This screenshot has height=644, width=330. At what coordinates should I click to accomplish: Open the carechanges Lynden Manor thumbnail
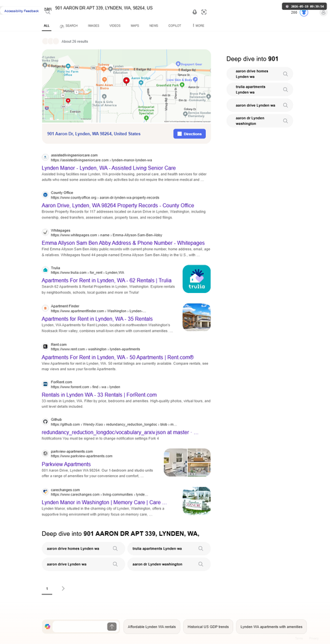(x=197, y=501)
